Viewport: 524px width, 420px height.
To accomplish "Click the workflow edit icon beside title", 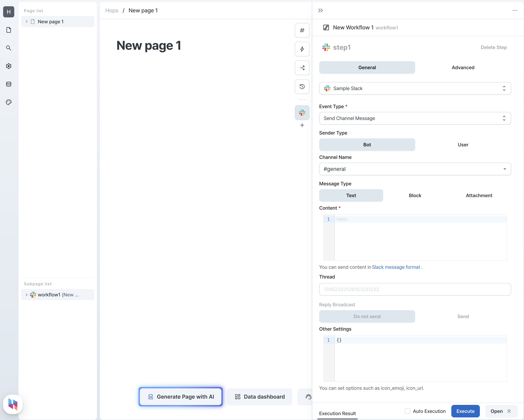I will point(326,27).
